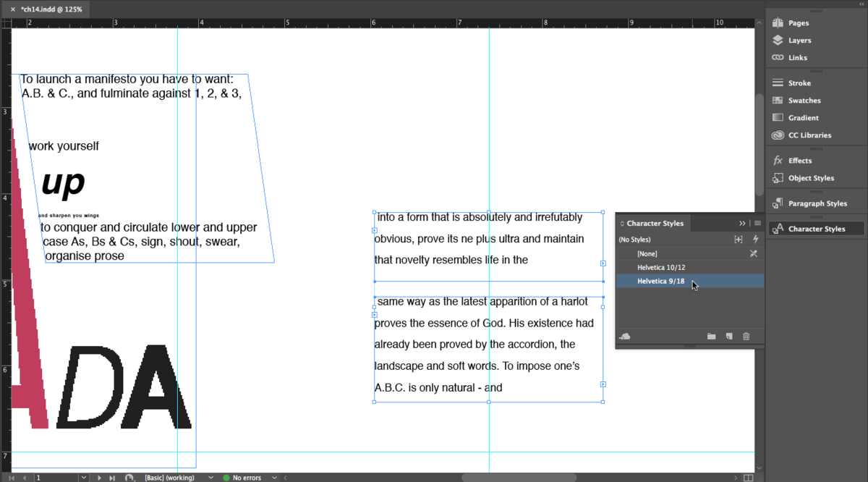This screenshot has height=482, width=868.
Task: Click the Create new style group folder icon
Action: click(711, 337)
